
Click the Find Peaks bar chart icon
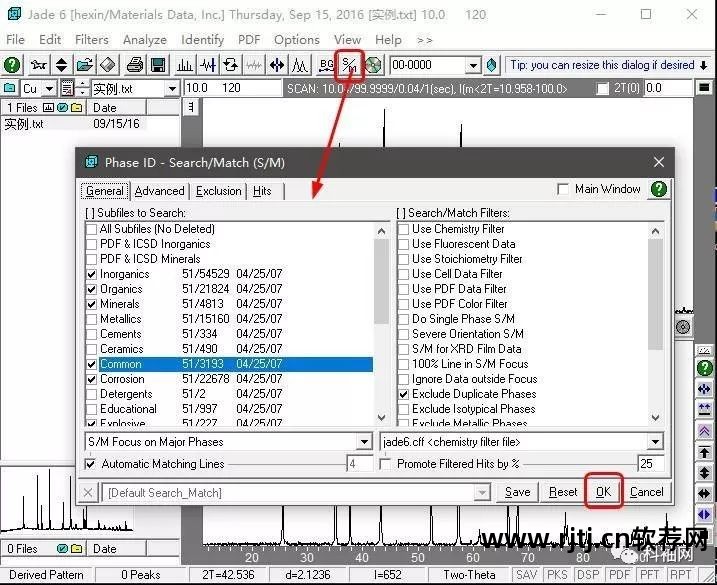click(185, 65)
